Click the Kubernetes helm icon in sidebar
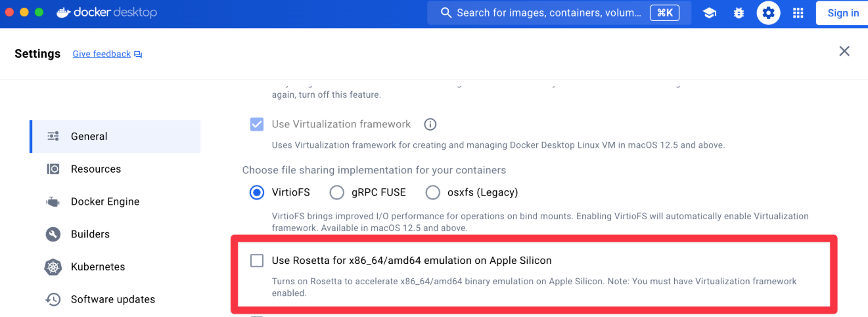Viewport: 868px width, 317px height. 53,266
